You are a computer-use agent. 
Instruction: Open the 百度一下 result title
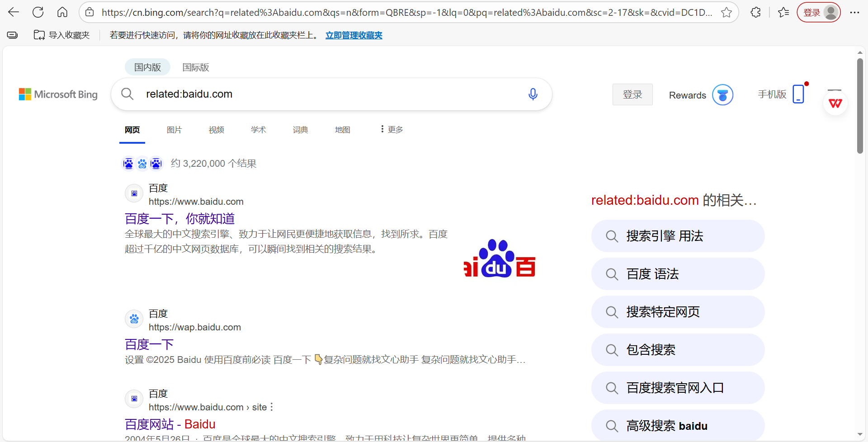pyautogui.click(x=149, y=344)
